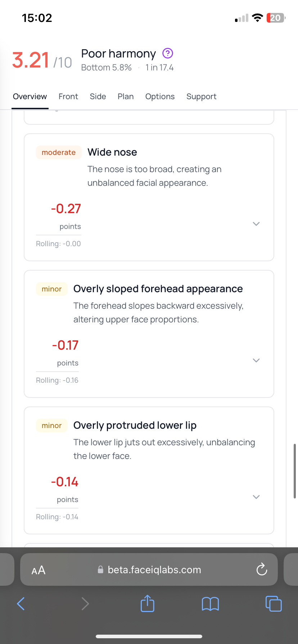The image size is (298, 644).
Task: Switch to the Front tab
Action: pyautogui.click(x=68, y=97)
